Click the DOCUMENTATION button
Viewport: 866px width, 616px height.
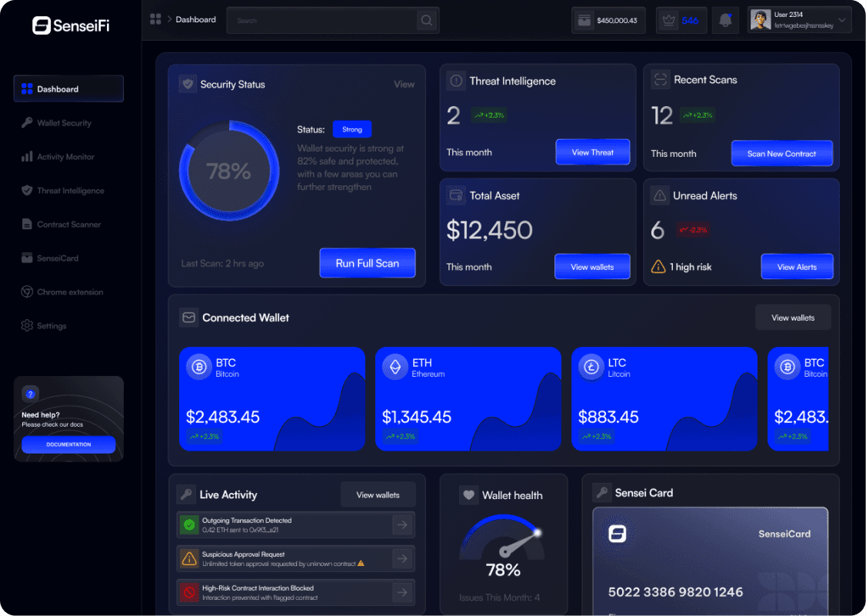point(68,445)
